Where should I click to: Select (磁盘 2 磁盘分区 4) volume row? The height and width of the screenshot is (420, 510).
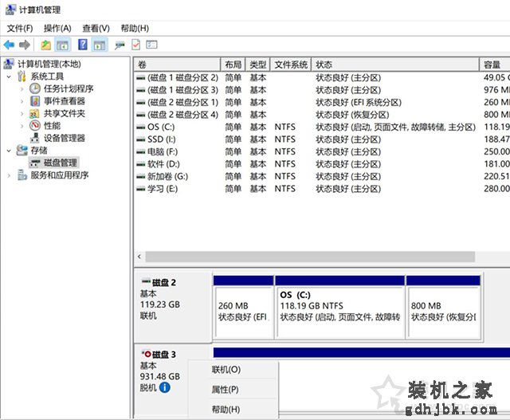[322, 115]
